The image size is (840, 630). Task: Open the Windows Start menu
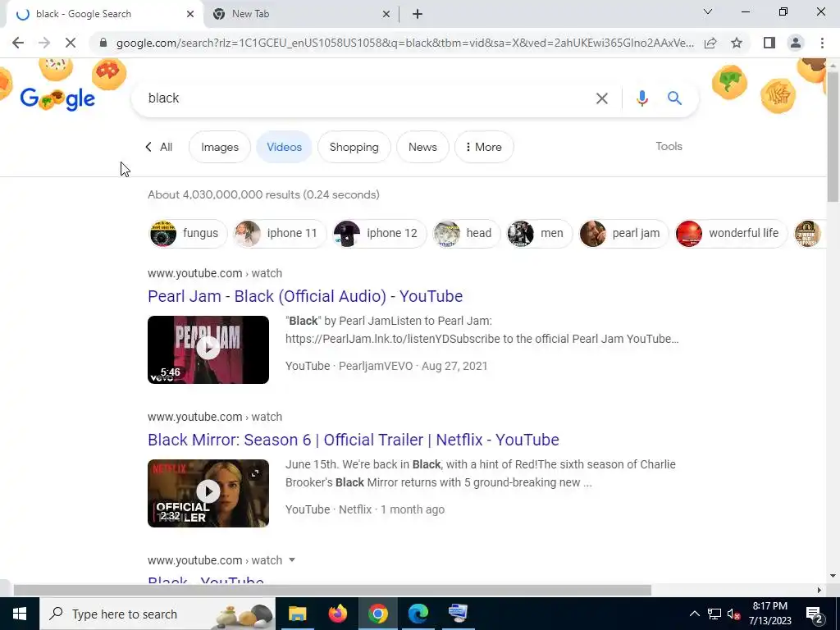click(20, 614)
